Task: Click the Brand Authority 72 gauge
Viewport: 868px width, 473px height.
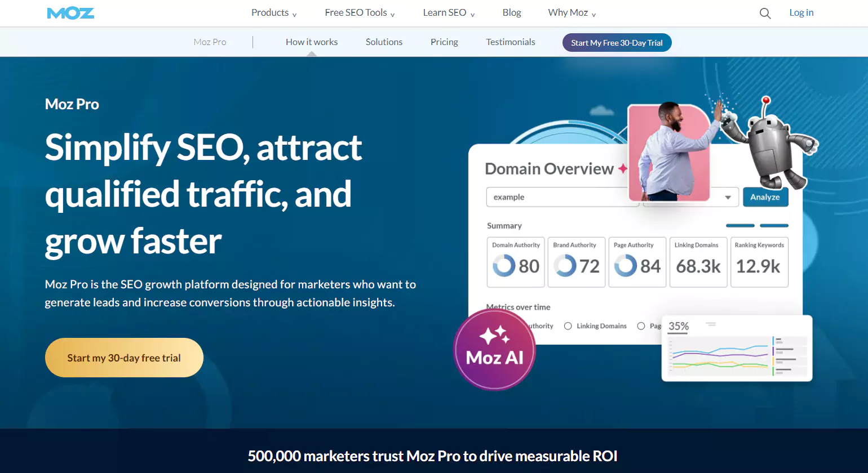Action: pyautogui.click(x=564, y=265)
